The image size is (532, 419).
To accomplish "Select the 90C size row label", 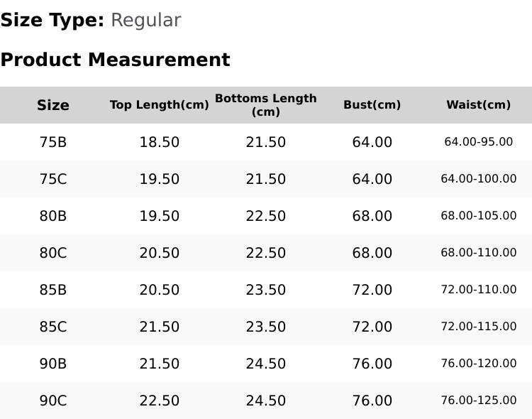I will [x=53, y=401].
